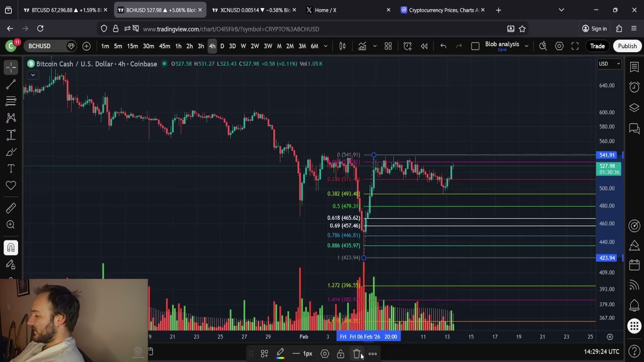Undo the last chart action

pyautogui.click(x=443, y=46)
